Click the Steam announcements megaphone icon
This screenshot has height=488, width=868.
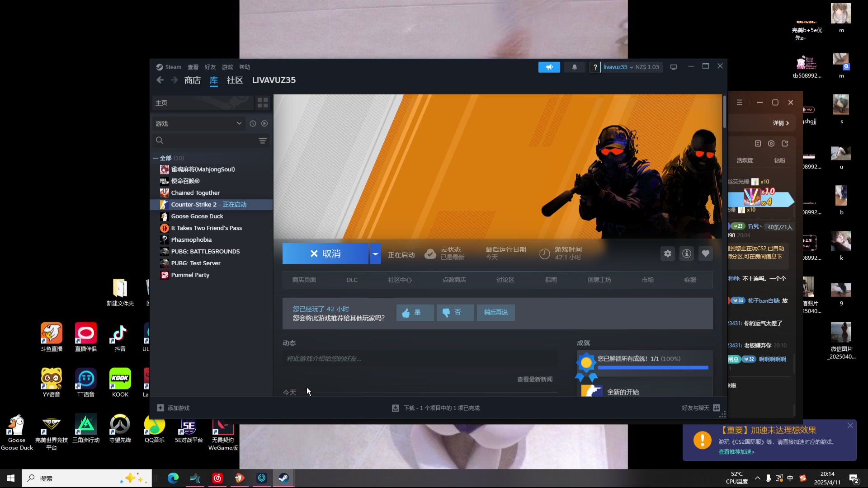[x=549, y=67]
